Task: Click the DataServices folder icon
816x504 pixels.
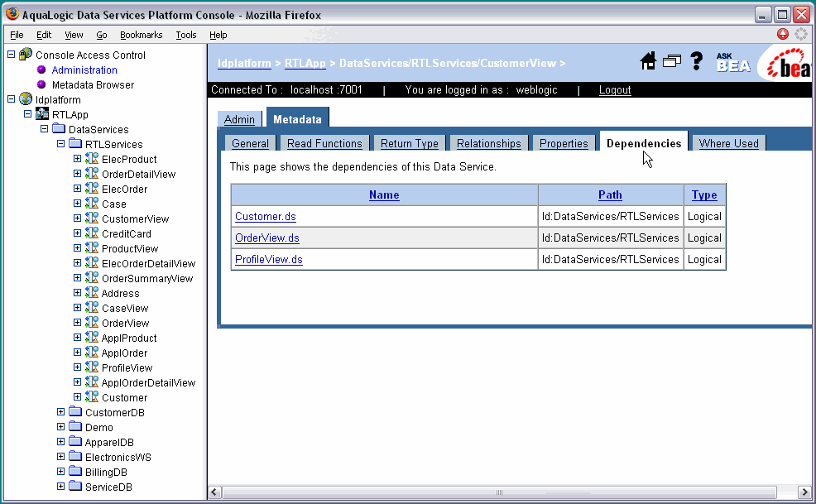Action: pos(59,128)
